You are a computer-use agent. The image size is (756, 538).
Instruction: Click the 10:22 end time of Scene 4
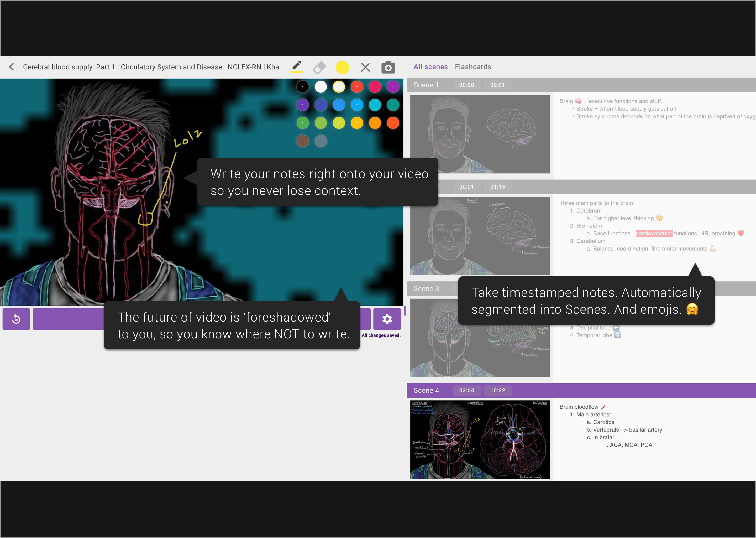[497, 390]
